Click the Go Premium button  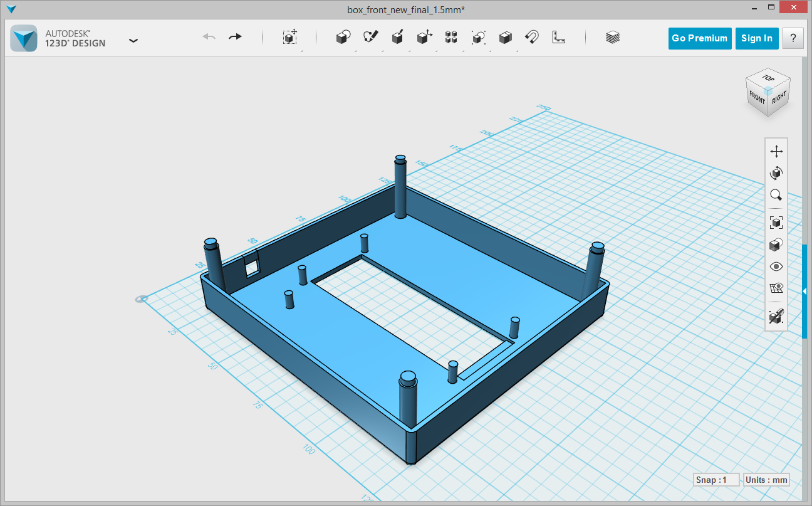pyautogui.click(x=700, y=38)
